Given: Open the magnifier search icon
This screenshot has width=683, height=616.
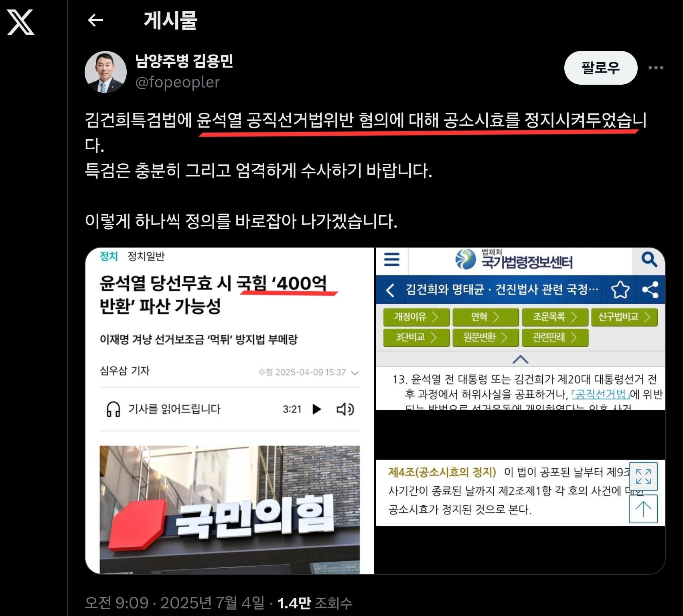Looking at the screenshot, I should pyautogui.click(x=649, y=260).
